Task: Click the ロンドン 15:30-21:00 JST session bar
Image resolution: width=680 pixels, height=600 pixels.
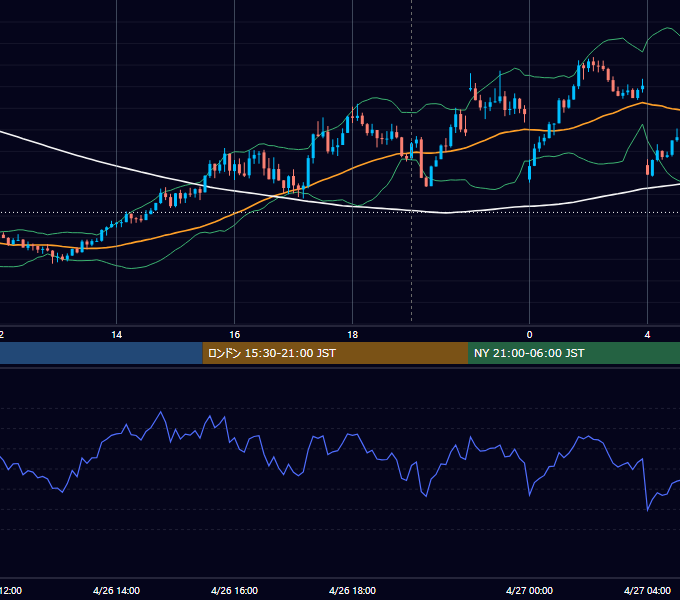Action: point(335,353)
